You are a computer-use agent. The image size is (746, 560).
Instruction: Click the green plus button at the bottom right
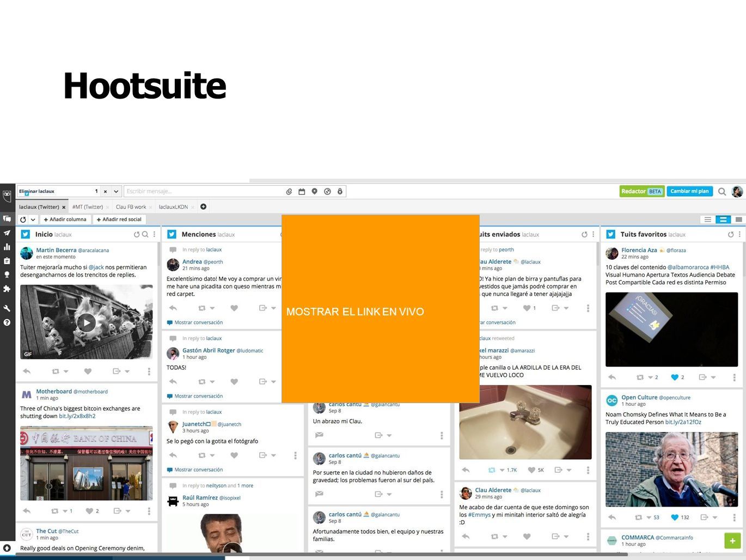[732, 541]
